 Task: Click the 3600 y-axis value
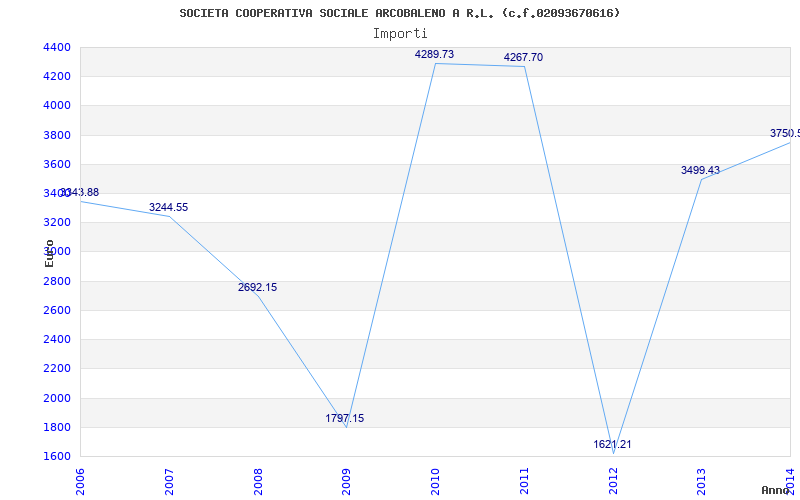click(x=57, y=164)
